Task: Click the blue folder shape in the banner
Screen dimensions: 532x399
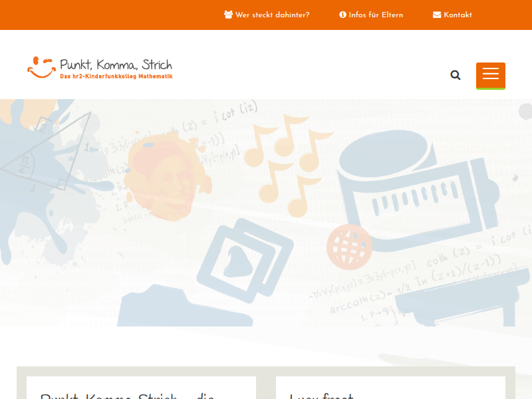Action: (x=186, y=306)
